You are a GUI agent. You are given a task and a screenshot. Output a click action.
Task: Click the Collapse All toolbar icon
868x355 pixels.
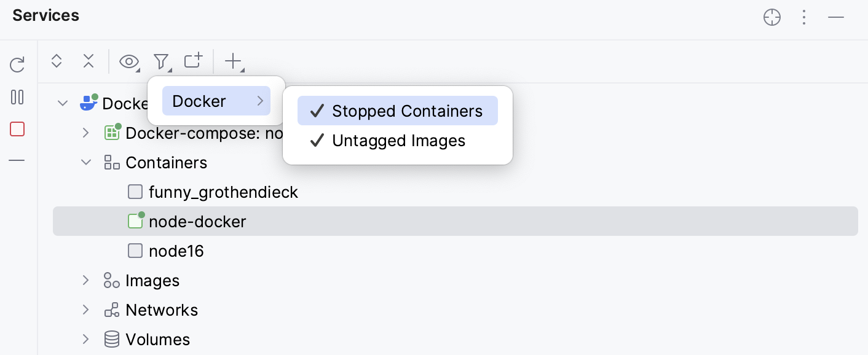[89, 61]
